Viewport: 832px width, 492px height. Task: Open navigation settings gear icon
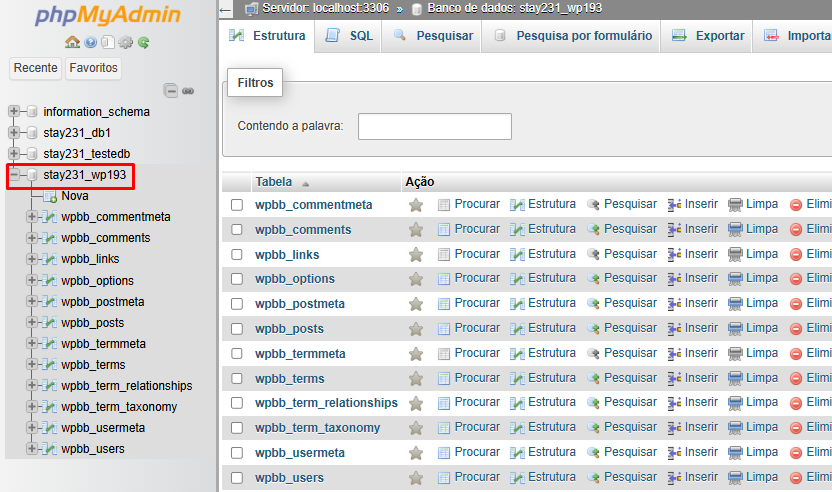click(x=126, y=42)
